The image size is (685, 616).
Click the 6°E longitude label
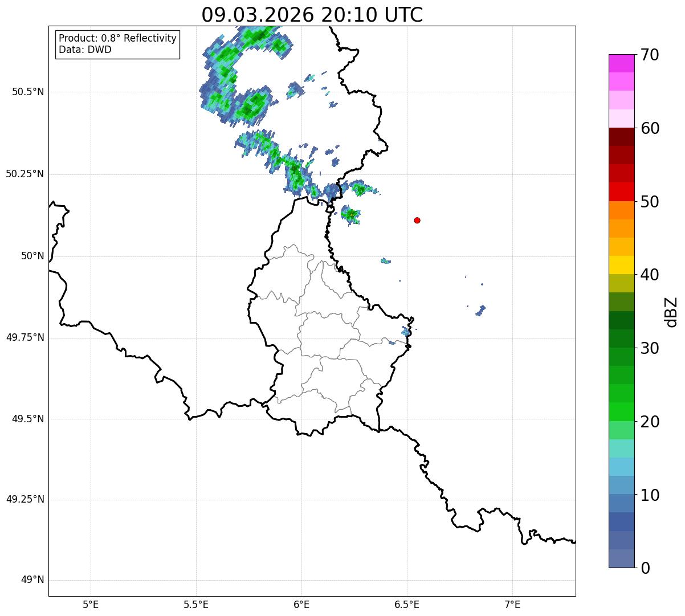(x=301, y=605)
